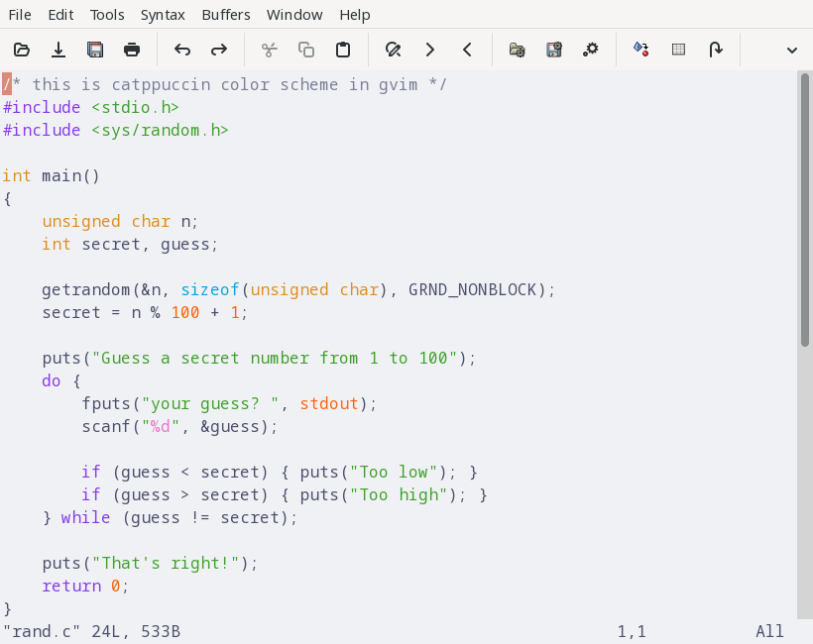Open the Syntax menu
Viewport: 813px width, 644px height.
[x=163, y=15]
